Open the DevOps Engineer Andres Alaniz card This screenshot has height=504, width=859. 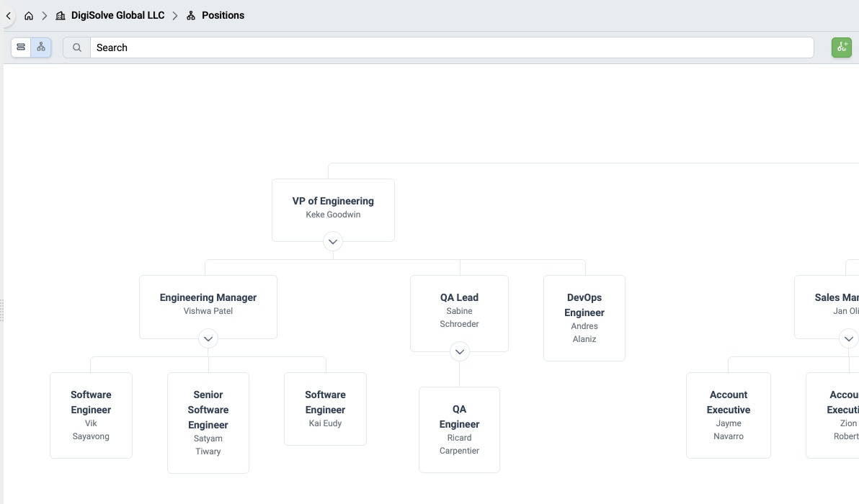click(584, 318)
